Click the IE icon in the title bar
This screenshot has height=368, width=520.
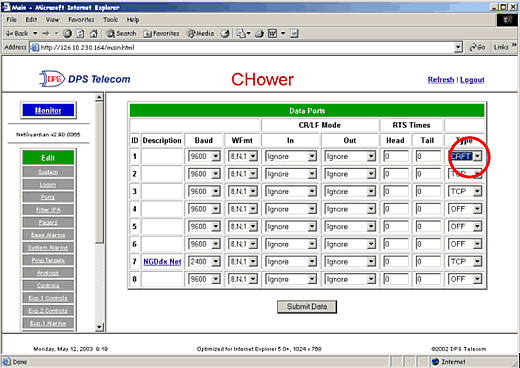click(6, 7)
